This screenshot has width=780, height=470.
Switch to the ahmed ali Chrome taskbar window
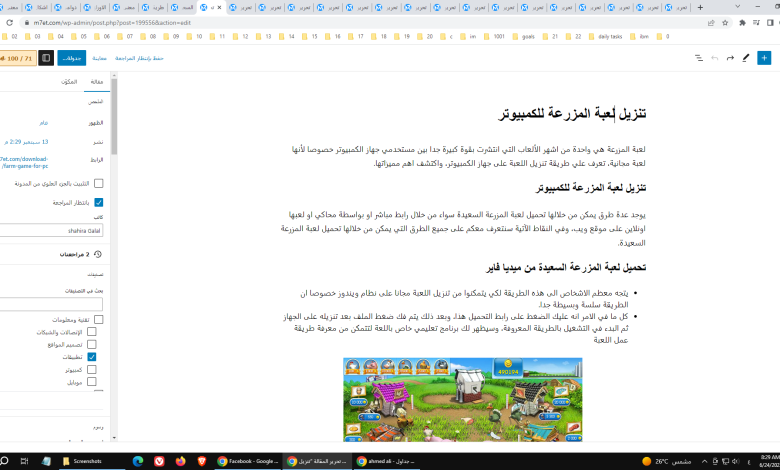pyautogui.click(x=386, y=461)
